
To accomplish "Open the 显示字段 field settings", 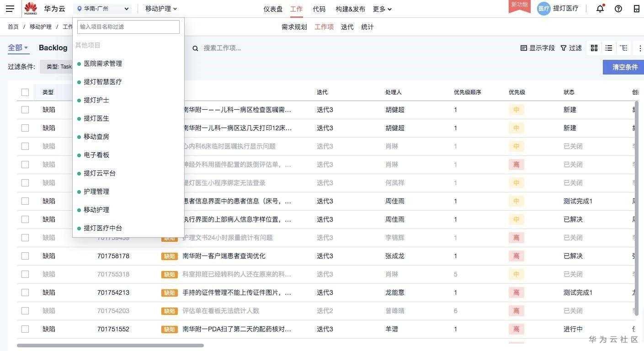I will 538,48.
